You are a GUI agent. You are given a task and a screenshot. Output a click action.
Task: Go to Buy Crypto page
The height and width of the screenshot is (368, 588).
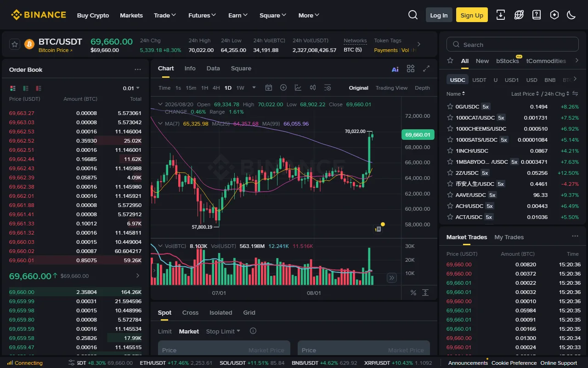[x=93, y=15]
